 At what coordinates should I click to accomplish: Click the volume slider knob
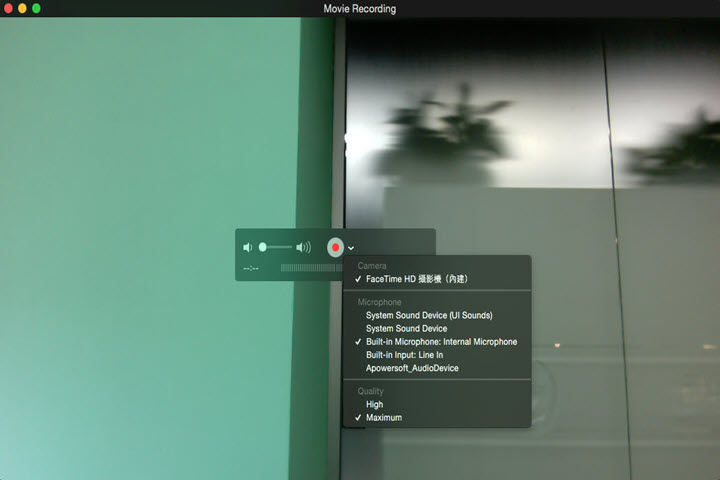pyautogui.click(x=263, y=247)
